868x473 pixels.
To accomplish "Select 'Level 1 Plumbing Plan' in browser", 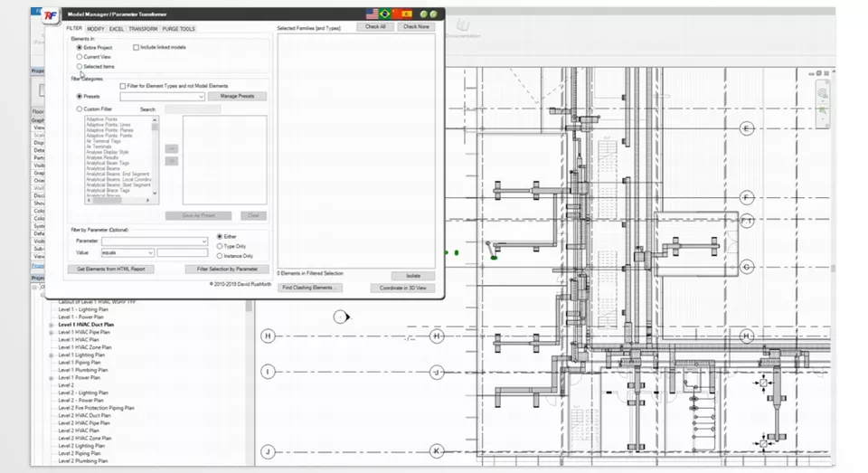I will pyautogui.click(x=83, y=371).
